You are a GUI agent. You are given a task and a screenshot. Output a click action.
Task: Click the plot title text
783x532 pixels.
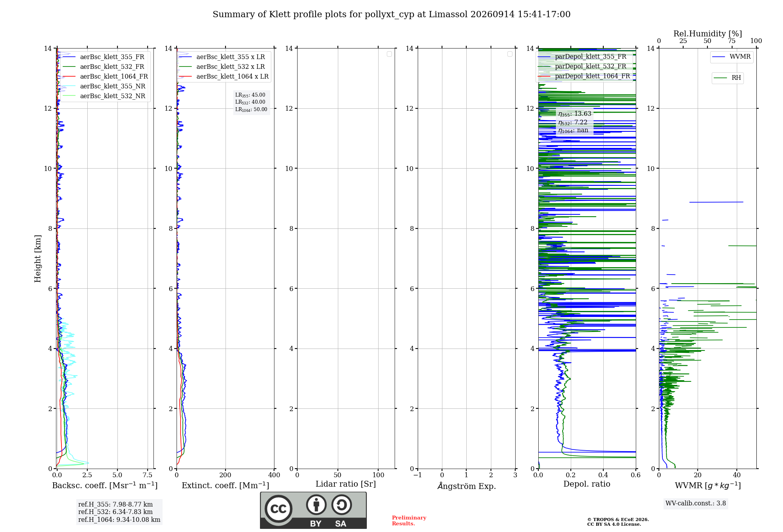tap(391, 14)
